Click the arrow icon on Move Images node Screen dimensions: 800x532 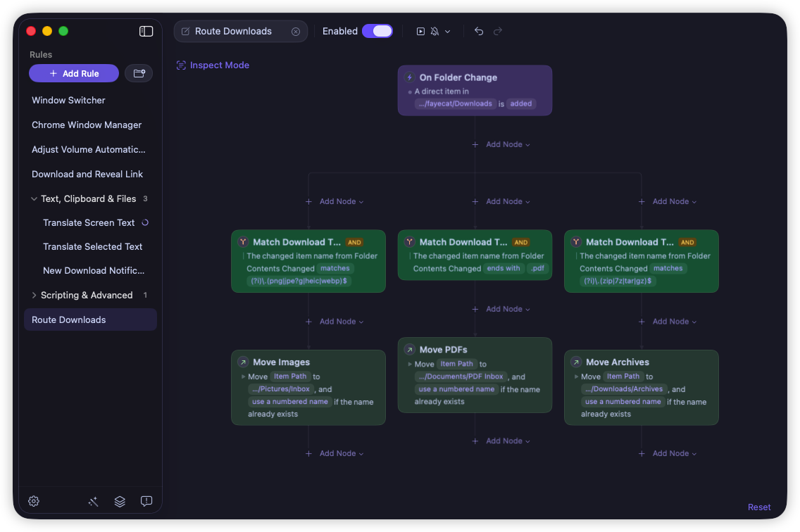[244, 362]
